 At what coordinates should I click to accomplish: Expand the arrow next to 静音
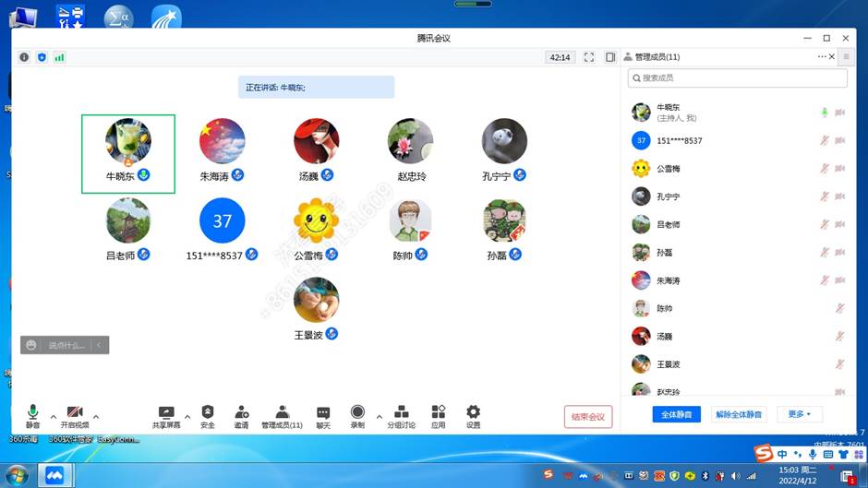(53, 416)
